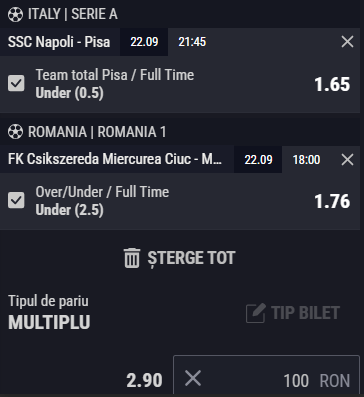Click the 100 RON stake input field
The width and height of the screenshot is (364, 397).
click(x=266, y=375)
